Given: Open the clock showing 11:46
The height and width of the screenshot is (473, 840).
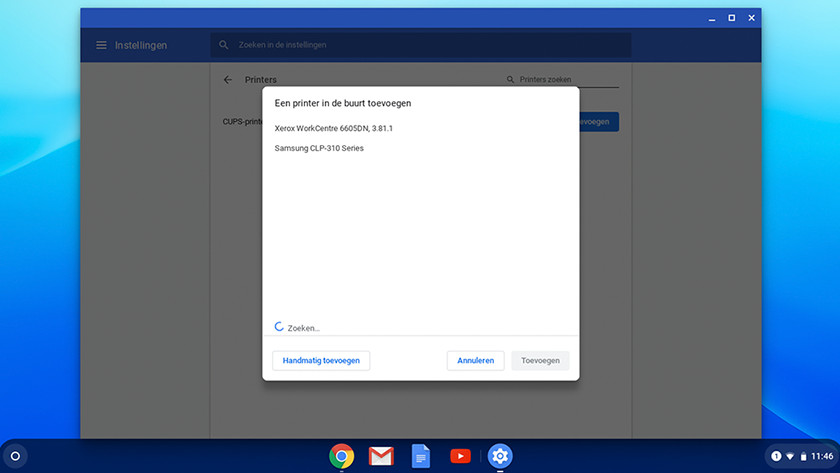Looking at the screenshot, I should (x=822, y=456).
